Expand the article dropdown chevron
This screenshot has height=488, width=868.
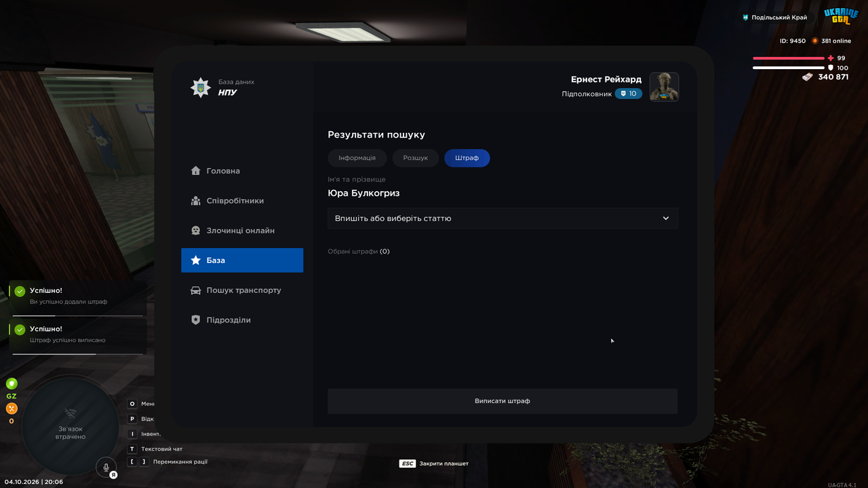click(666, 218)
